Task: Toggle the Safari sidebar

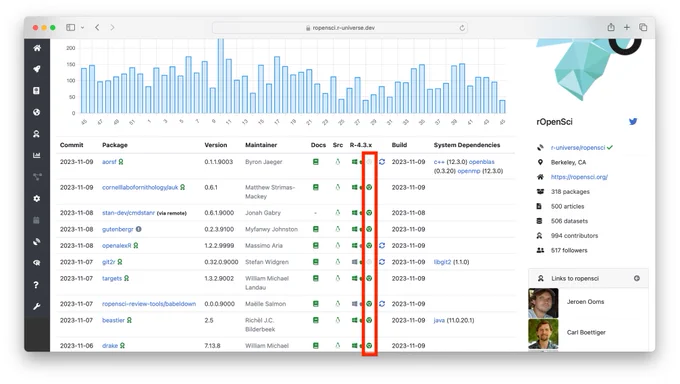Action: click(x=70, y=27)
